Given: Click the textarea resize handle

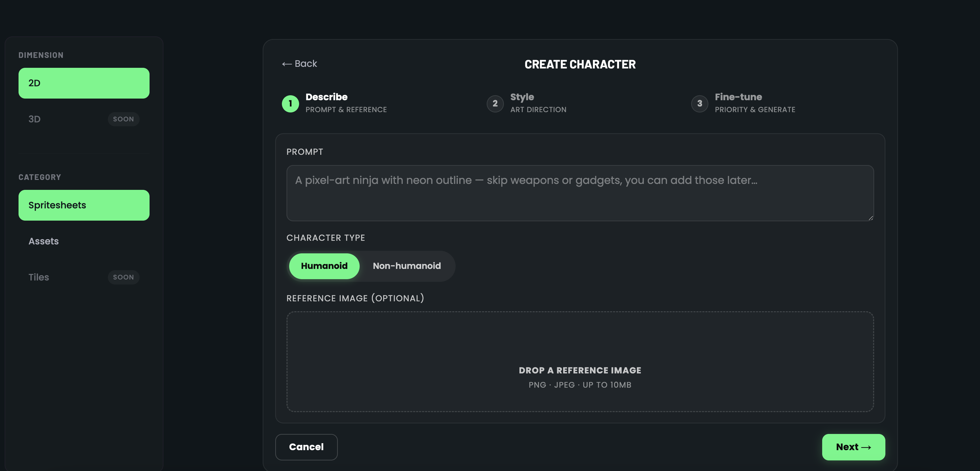Looking at the screenshot, I should coord(870,217).
